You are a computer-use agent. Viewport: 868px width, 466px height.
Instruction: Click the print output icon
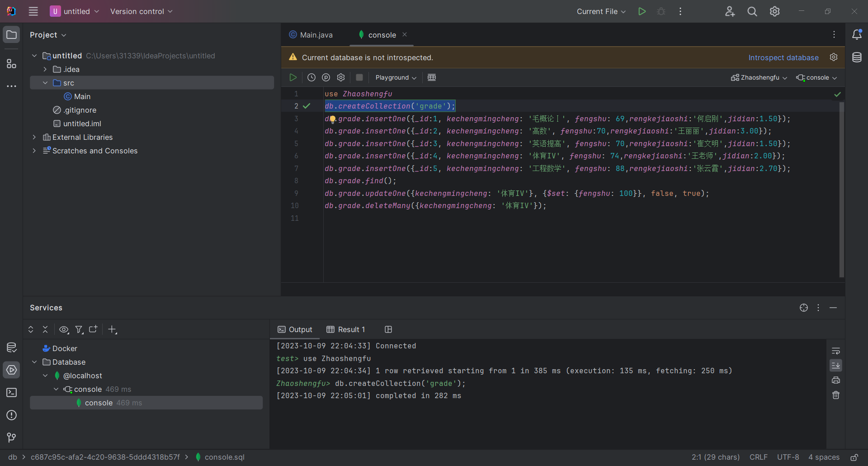(x=836, y=380)
